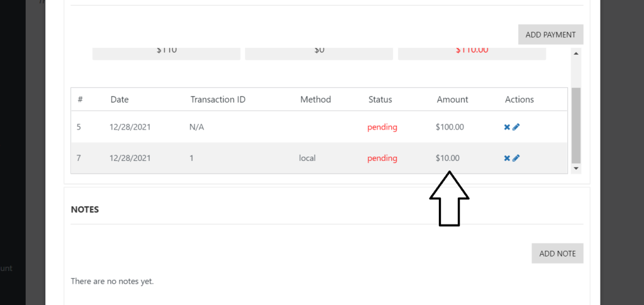
Task: Select the Method column header
Action: point(316,99)
